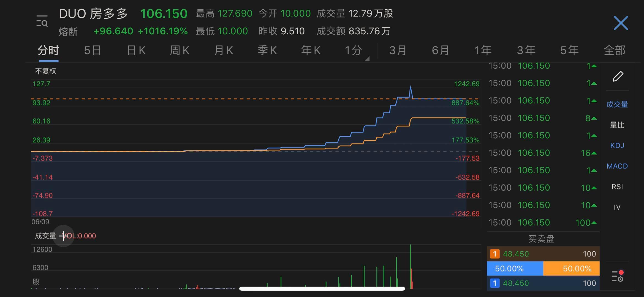Tap the +1016.19% change percentage
The width and height of the screenshot is (644, 297).
click(x=163, y=31)
